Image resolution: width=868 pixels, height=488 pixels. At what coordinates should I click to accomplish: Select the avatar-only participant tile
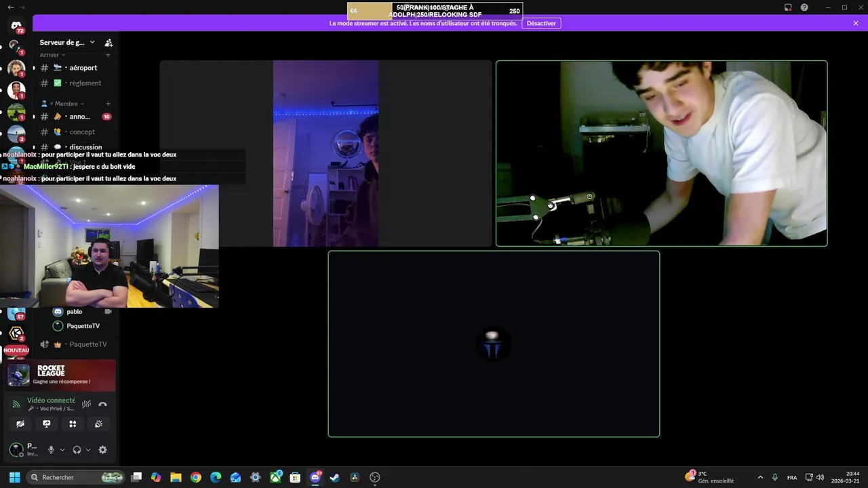point(494,344)
